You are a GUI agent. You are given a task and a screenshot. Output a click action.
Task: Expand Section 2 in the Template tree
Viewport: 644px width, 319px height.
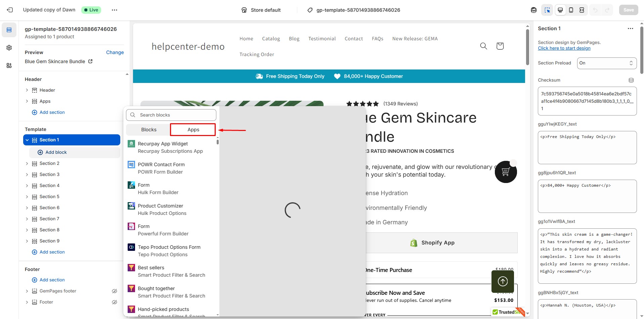point(27,163)
